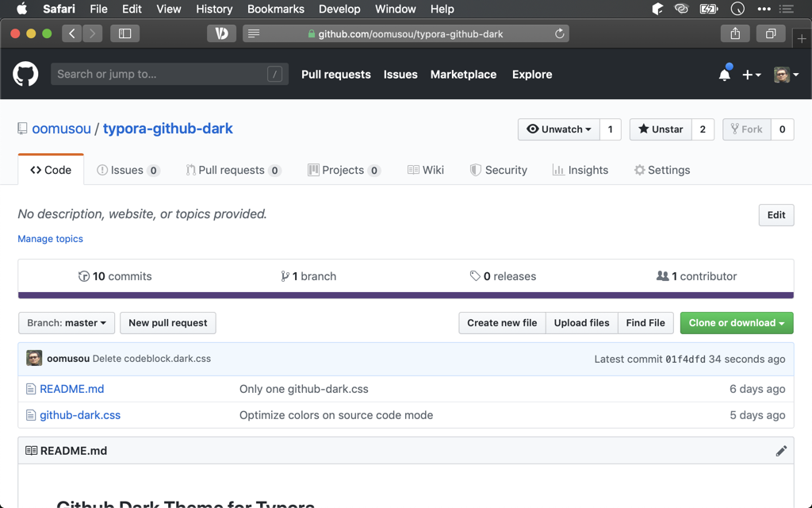Go to GitHub home via Octocat logo
Image resolution: width=812 pixels, height=508 pixels.
point(25,74)
